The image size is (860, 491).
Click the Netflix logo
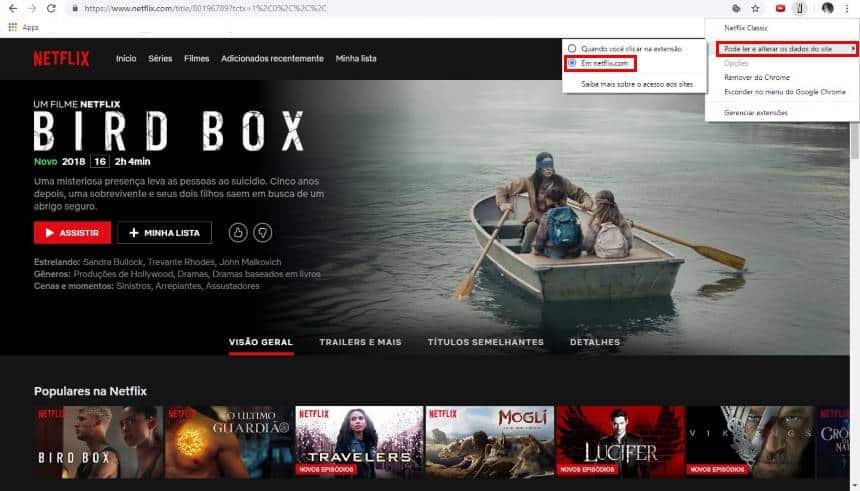pyautogui.click(x=61, y=59)
